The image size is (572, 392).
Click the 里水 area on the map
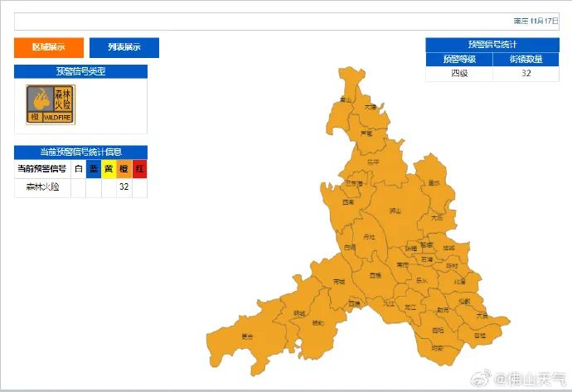[434, 183]
